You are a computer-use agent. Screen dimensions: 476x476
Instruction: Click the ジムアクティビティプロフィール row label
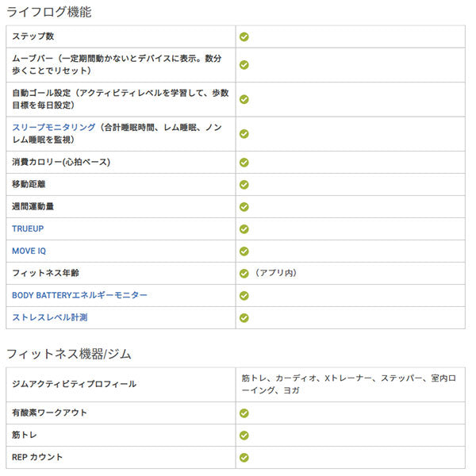pos(74,384)
